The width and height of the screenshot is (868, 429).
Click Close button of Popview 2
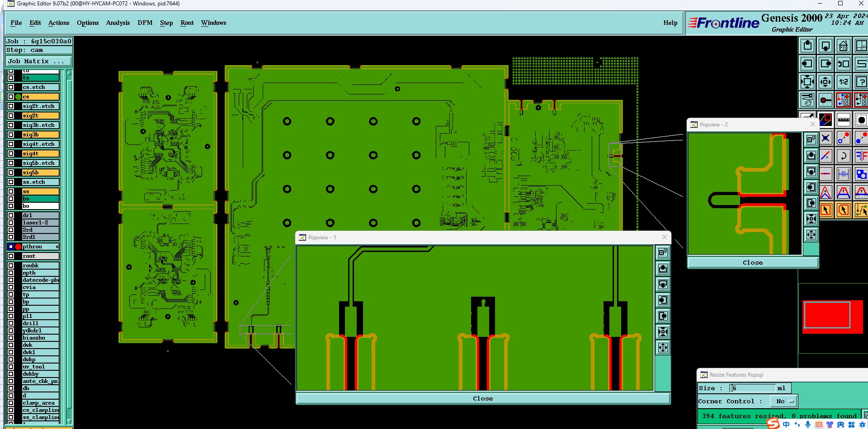[753, 262]
